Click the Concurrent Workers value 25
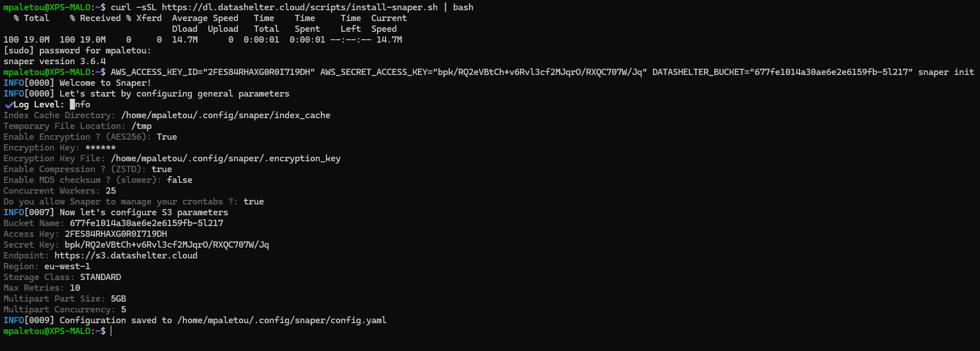980x351 pixels. tap(111, 191)
